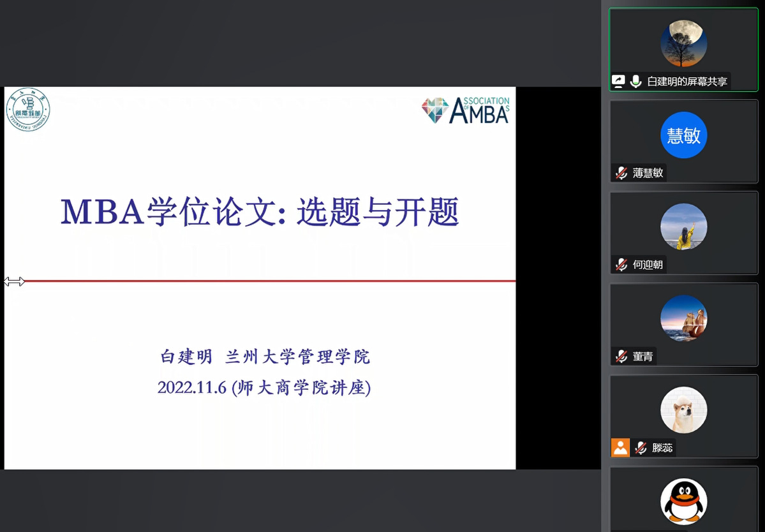The width and height of the screenshot is (765, 532).
Task: Click the orange host badge beside 滕蕊
Action: [621, 448]
